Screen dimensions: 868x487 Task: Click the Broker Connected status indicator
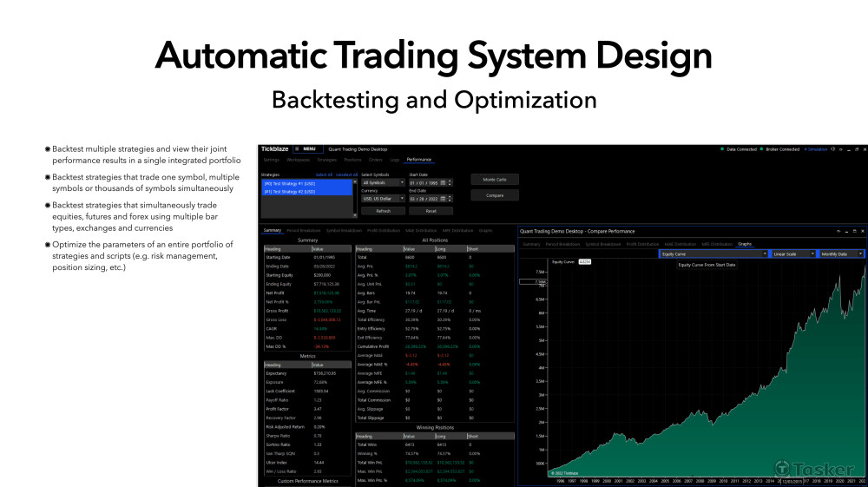pyautogui.click(x=779, y=148)
